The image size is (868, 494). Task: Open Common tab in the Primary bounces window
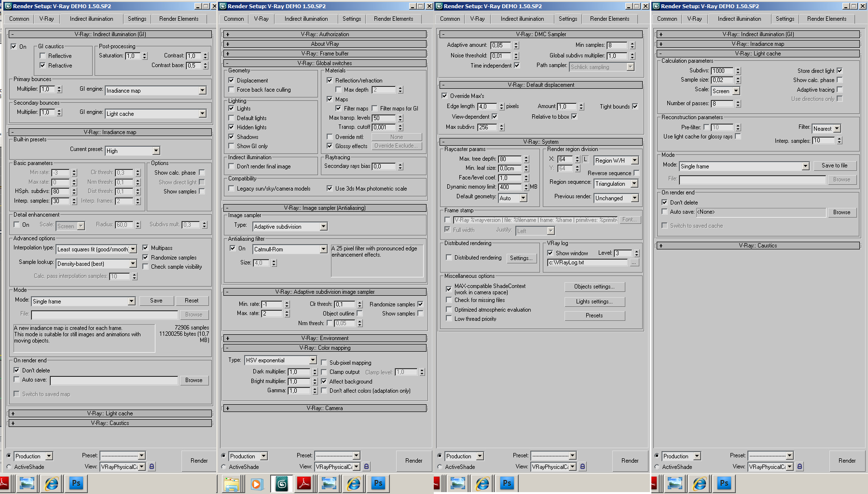tap(19, 19)
